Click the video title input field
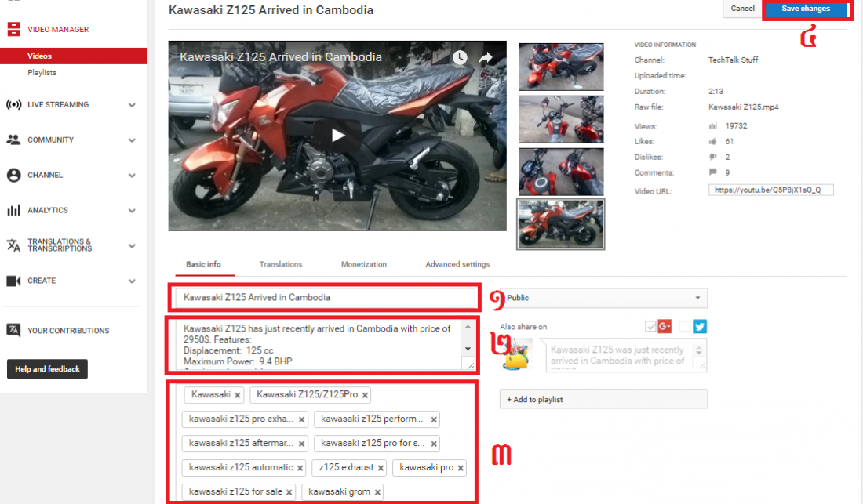This screenshot has height=504, width=863. pyautogui.click(x=326, y=297)
